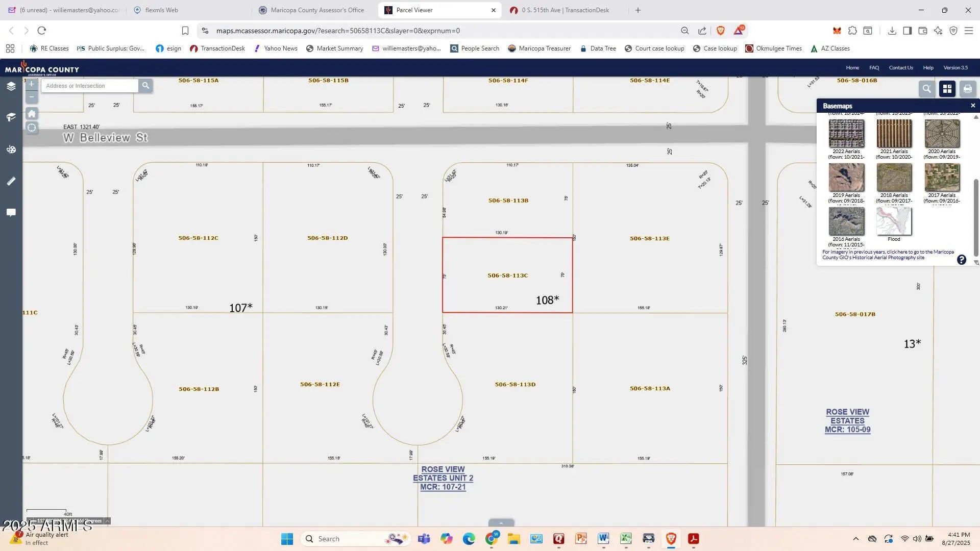Viewport: 980px width, 551px height.
Task: Open the comment bubble sidebar icon
Action: (x=11, y=212)
